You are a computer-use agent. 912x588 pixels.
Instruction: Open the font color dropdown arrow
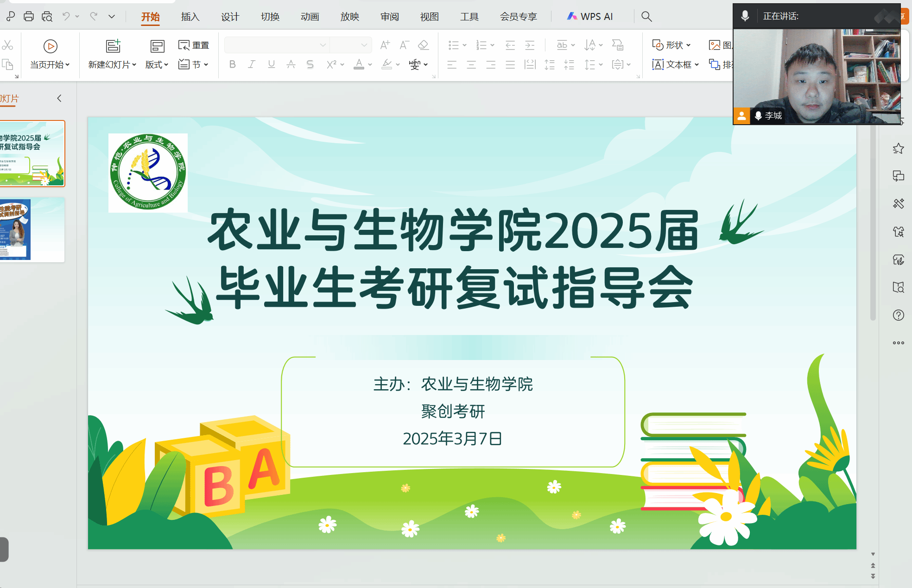[x=370, y=65]
